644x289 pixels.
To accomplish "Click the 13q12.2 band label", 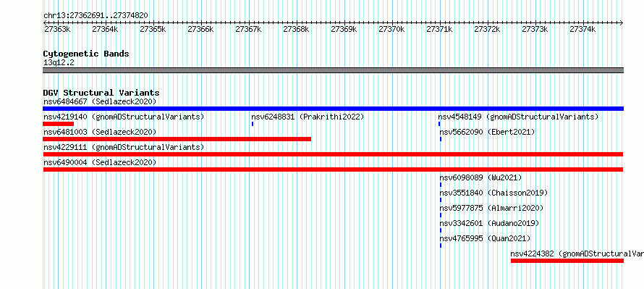I will tap(59, 63).
